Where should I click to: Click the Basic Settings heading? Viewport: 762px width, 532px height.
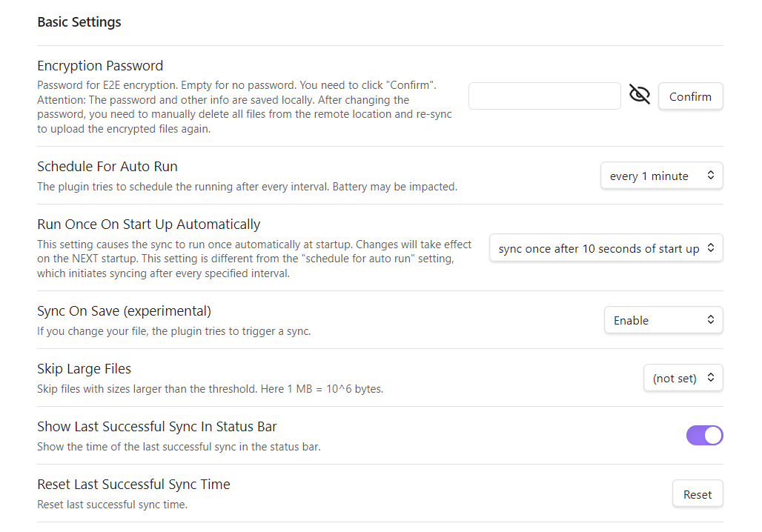[x=79, y=22]
